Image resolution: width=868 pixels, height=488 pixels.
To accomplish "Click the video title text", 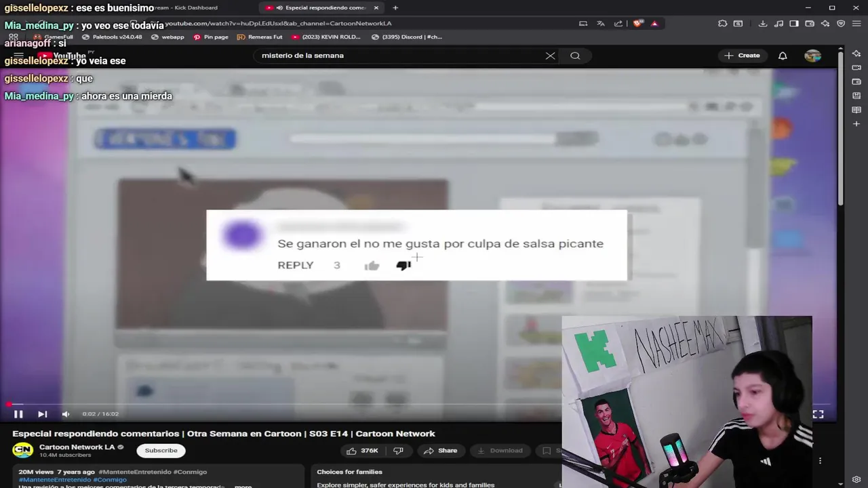I will (x=224, y=434).
